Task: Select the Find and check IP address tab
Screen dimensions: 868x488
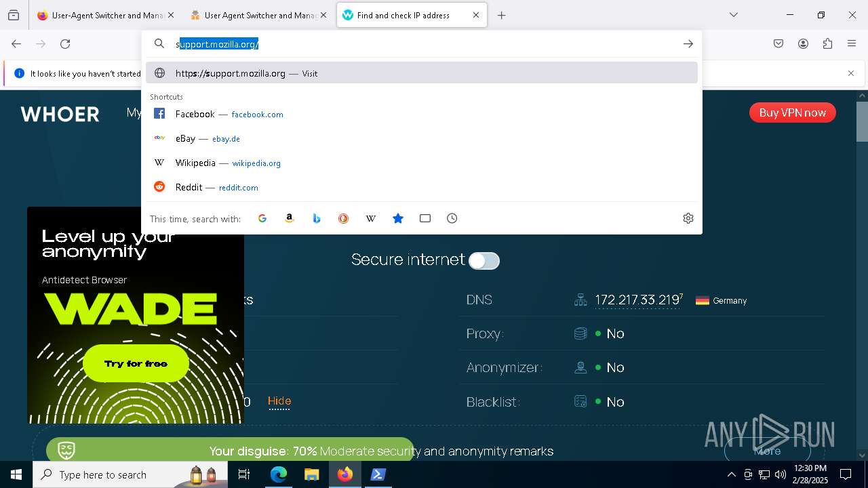Action: pos(412,15)
